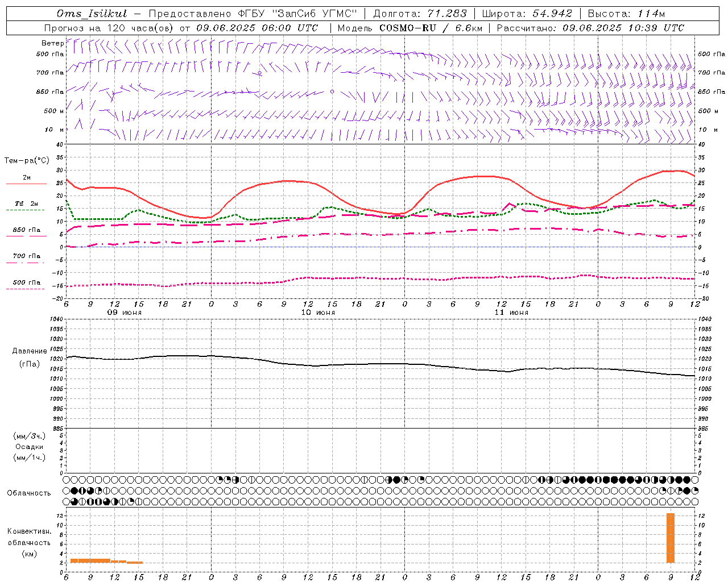Image resolution: width=728 pixels, height=582 pixels.
Task: Click the 10 июня date label
Action: pos(318,313)
